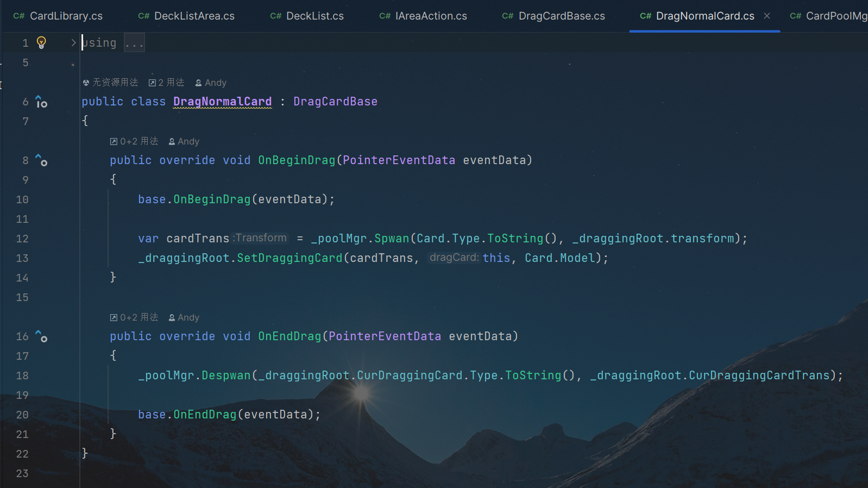The height and width of the screenshot is (488, 868).
Task: Open the '2 用法' usages lens above the class
Action: pos(166,83)
